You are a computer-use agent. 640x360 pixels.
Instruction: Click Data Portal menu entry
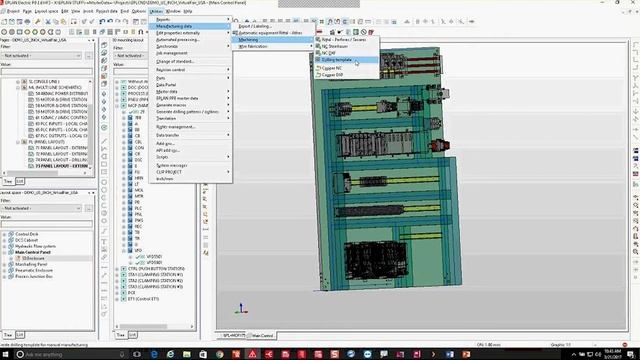point(191,85)
